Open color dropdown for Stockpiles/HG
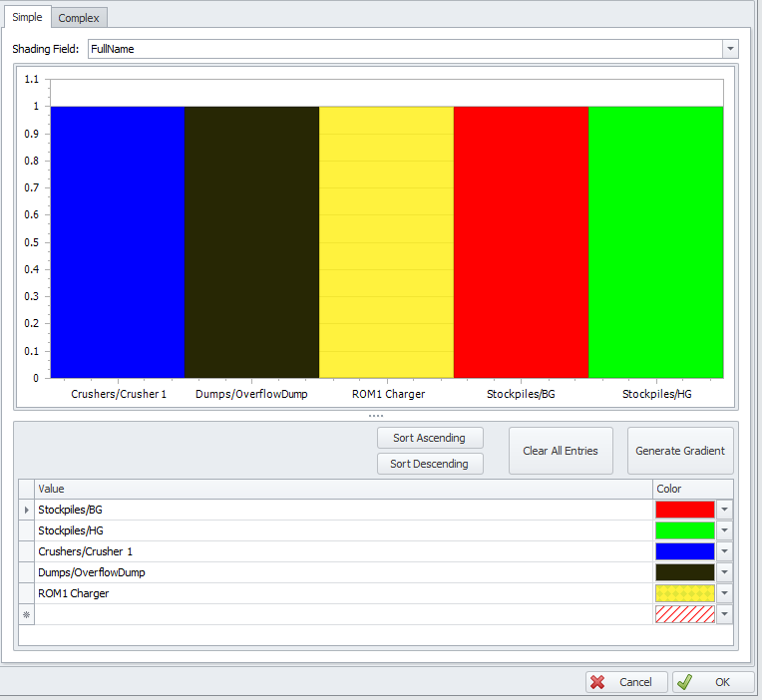This screenshot has width=762, height=700. [724, 530]
